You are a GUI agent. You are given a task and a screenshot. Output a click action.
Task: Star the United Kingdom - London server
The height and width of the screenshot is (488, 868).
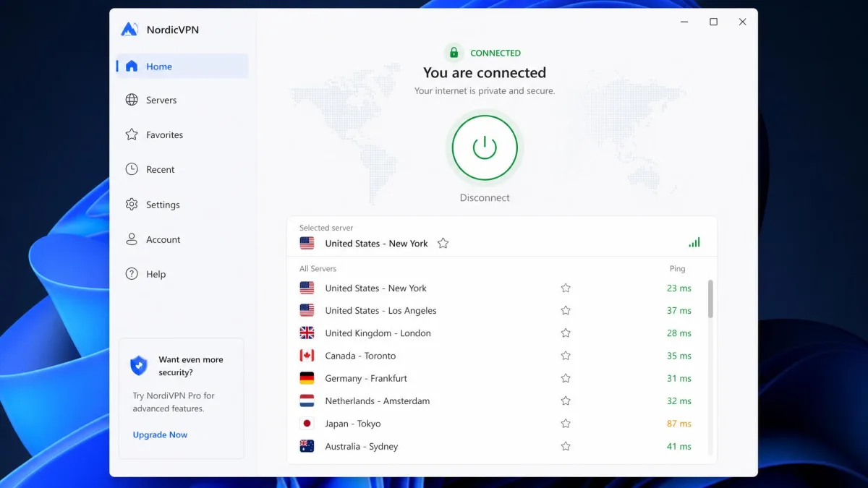(x=566, y=333)
